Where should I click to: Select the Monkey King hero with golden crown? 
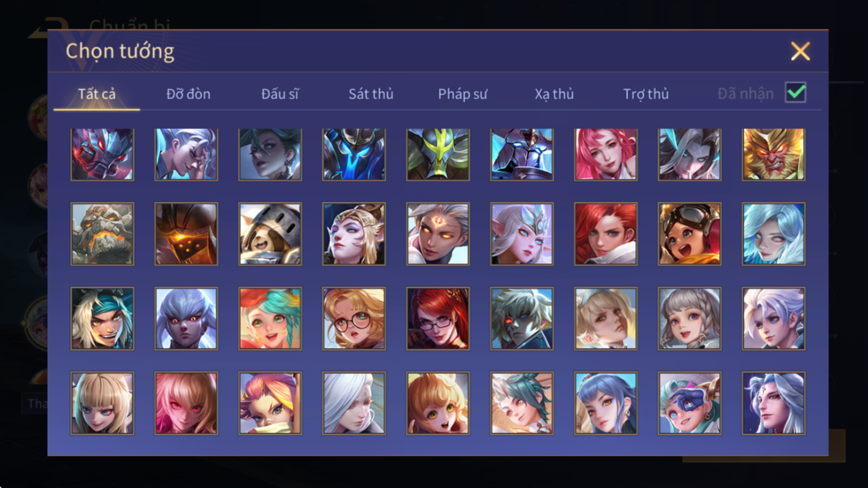773,155
